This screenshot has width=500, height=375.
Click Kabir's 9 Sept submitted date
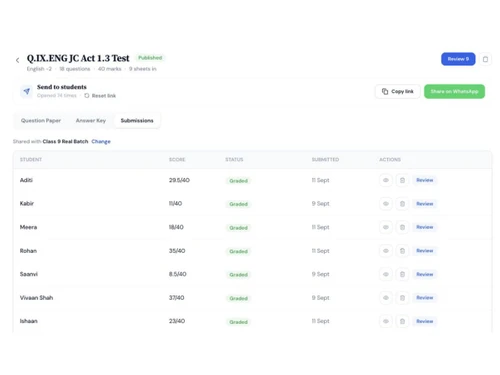tap(321, 203)
